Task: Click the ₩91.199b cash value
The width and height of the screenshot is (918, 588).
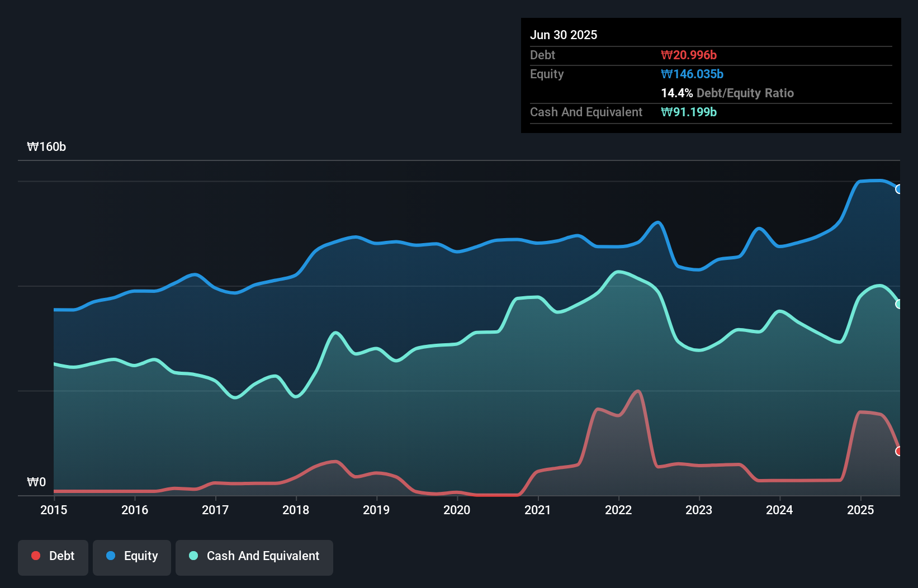Action: tap(689, 112)
